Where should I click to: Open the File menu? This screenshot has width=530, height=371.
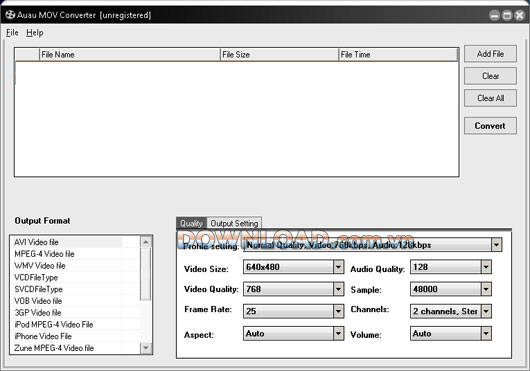pos(12,33)
